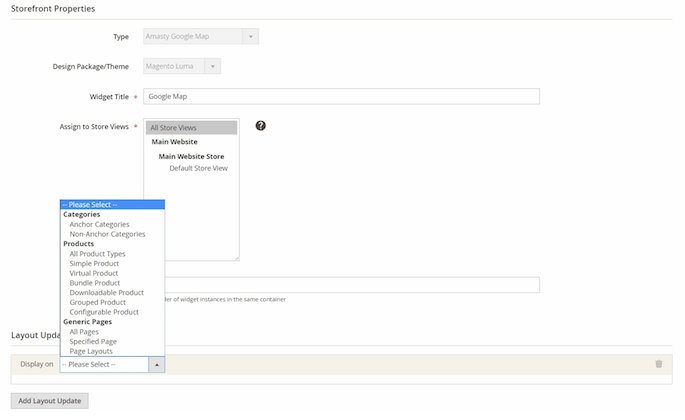This screenshot has width=685, height=420.
Task: Choose Virtual Product option
Action: [x=93, y=273]
